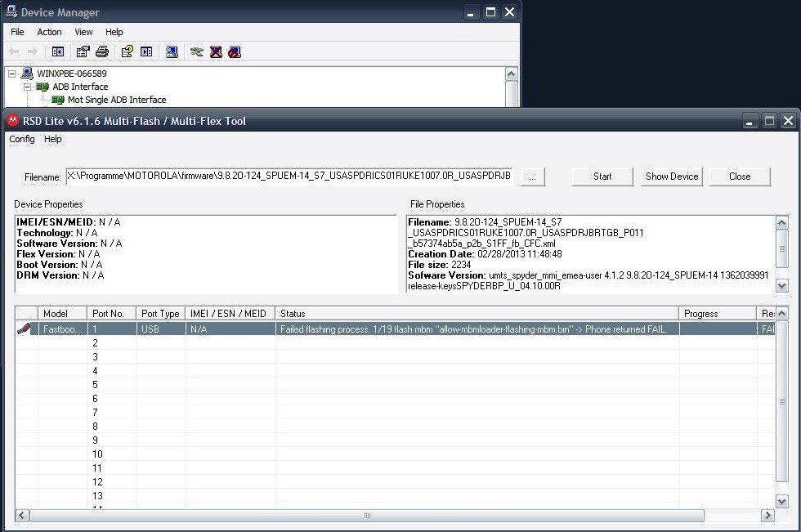Open Properties via the Device Manager toolbar icon

83,51
